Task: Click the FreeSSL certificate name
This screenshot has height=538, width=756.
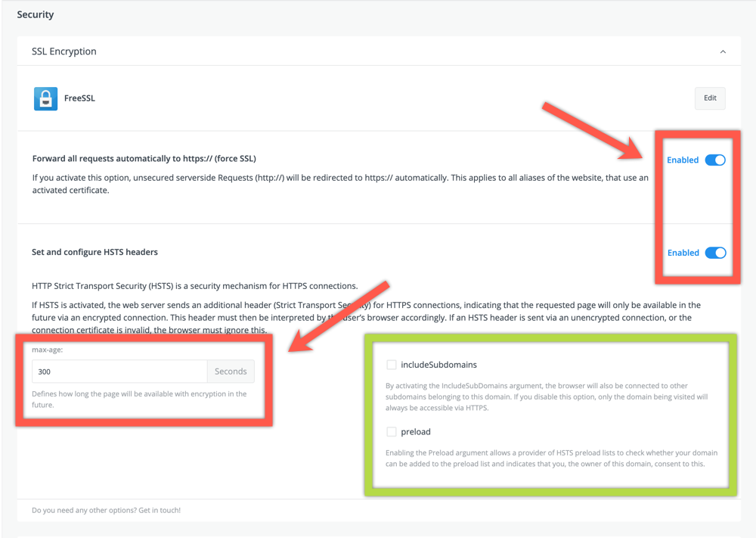Action: tap(79, 98)
